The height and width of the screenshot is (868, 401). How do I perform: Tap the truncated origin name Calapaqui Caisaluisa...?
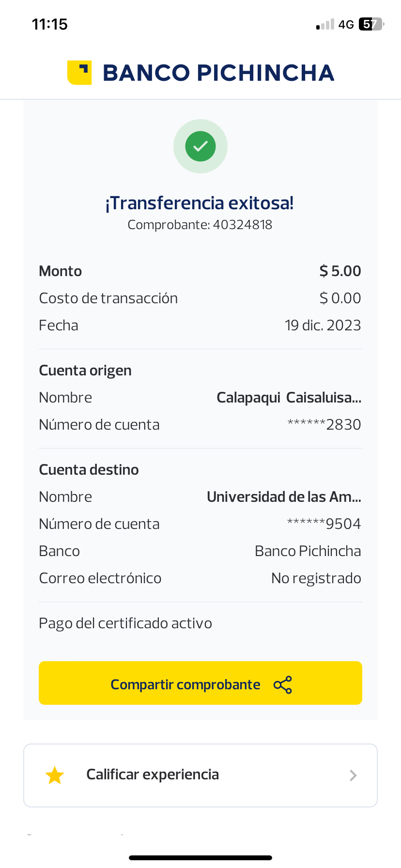coord(289,398)
